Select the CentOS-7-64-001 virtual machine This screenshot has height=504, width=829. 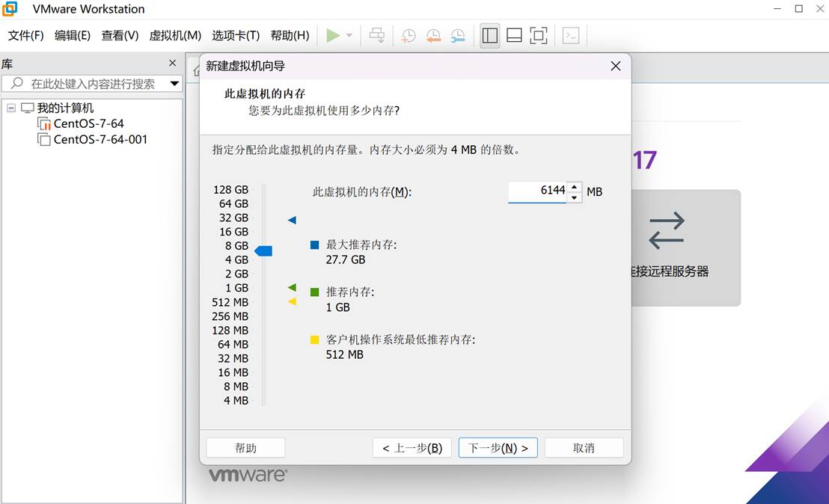(x=100, y=140)
